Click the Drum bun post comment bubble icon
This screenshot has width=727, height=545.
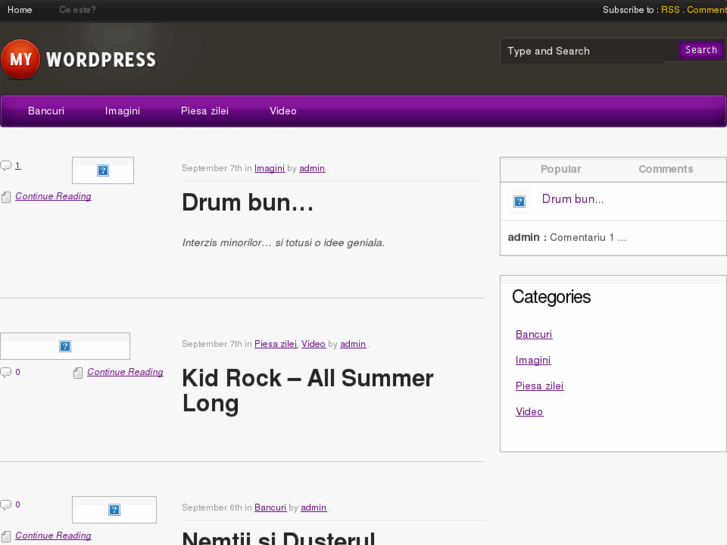coord(6,165)
